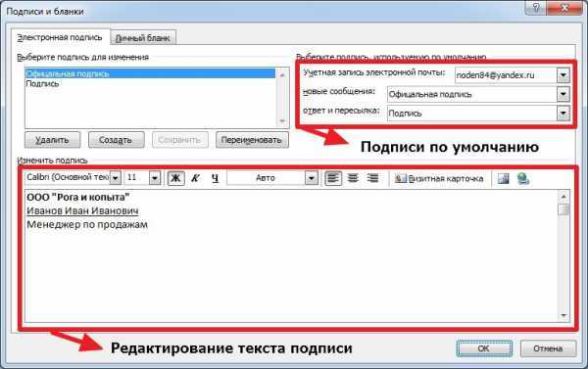Toggle bold formatting (Ж) button
Screen dimensions: 588x369
coord(175,178)
